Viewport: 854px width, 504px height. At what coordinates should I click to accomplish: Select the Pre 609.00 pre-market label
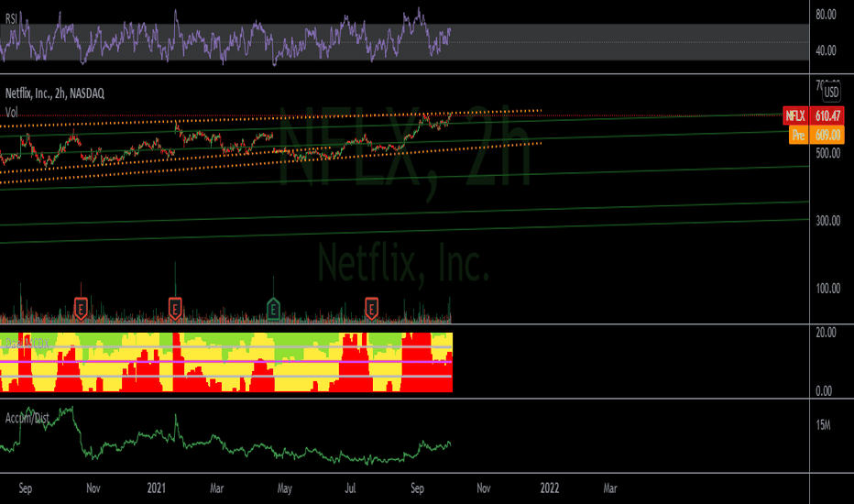[x=816, y=135]
